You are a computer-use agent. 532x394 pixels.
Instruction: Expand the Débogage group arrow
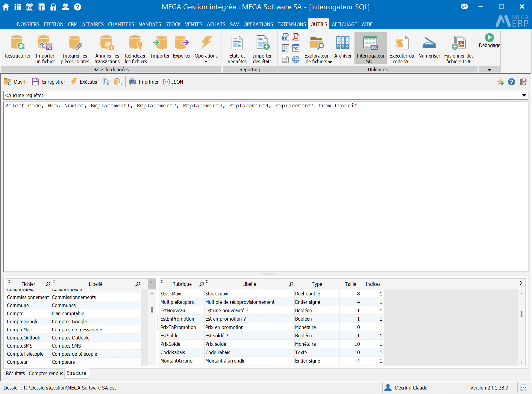(489, 70)
